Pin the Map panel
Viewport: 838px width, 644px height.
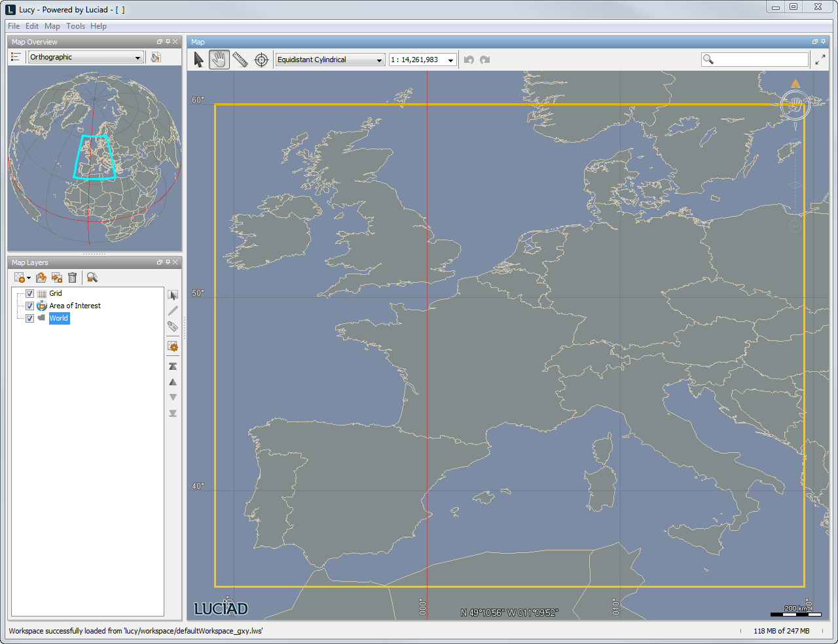[824, 42]
